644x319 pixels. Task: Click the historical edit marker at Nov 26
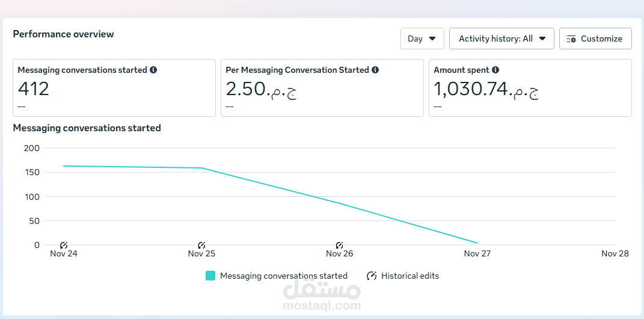click(339, 245)
